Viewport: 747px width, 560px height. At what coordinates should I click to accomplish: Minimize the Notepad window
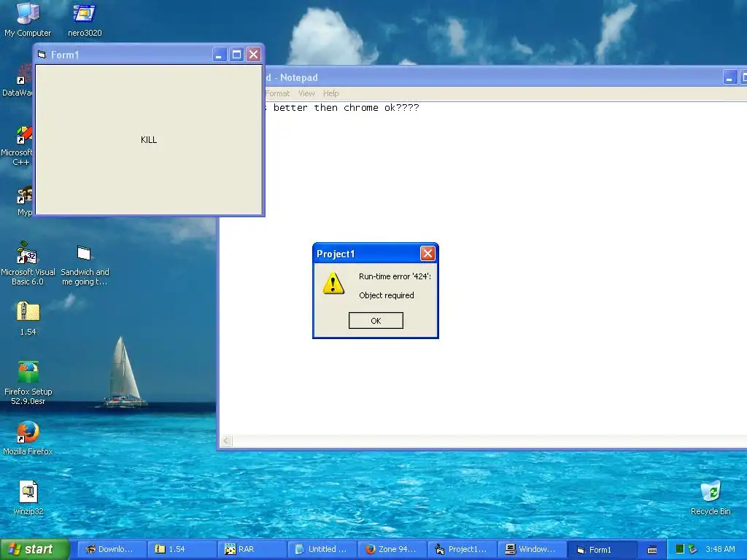click(729, 77)
